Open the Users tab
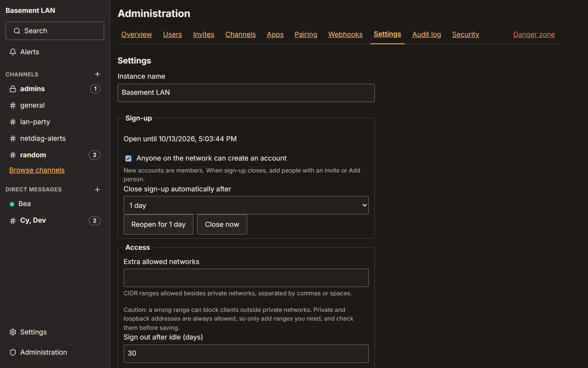 [x=172, y=34]
